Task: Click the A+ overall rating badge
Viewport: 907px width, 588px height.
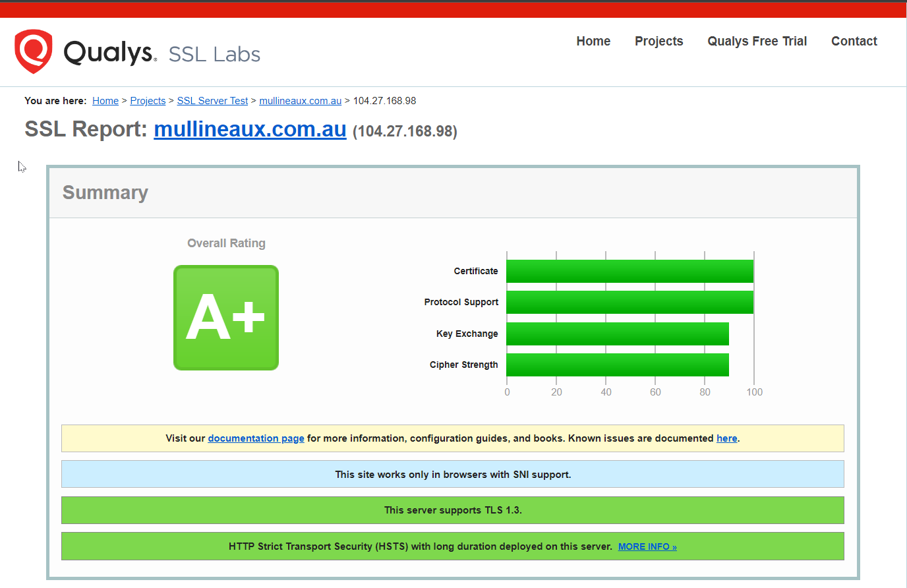Action: coord(226,318)
